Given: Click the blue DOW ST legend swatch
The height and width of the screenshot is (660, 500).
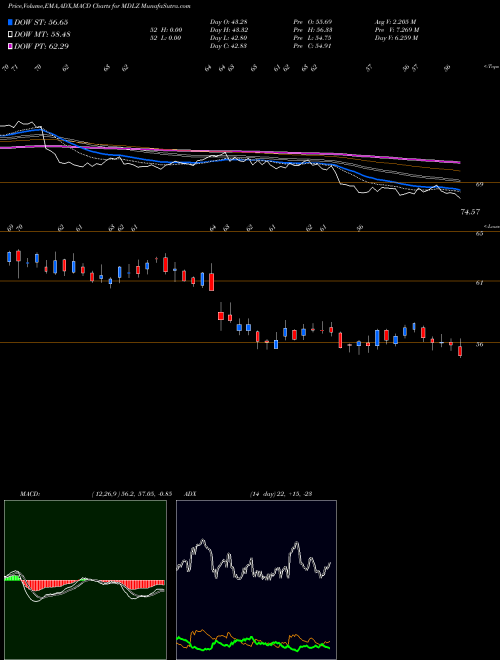Looking at the screenshot, I should [x=10, y=22].
